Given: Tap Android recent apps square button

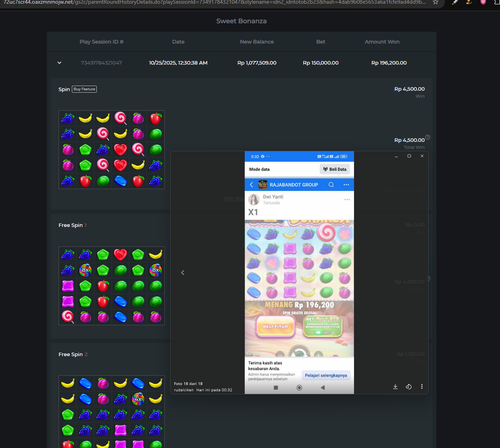Looking at the screenshot, I should pos(276,388).
